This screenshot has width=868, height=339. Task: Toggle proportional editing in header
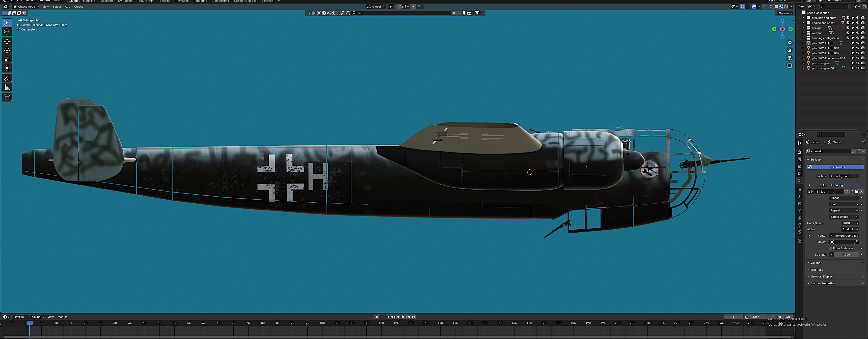pyautogui.click(x=414, y=7)
